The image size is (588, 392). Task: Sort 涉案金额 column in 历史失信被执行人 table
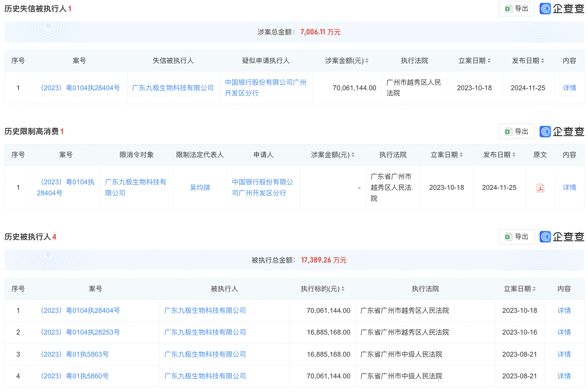point(367,61)
